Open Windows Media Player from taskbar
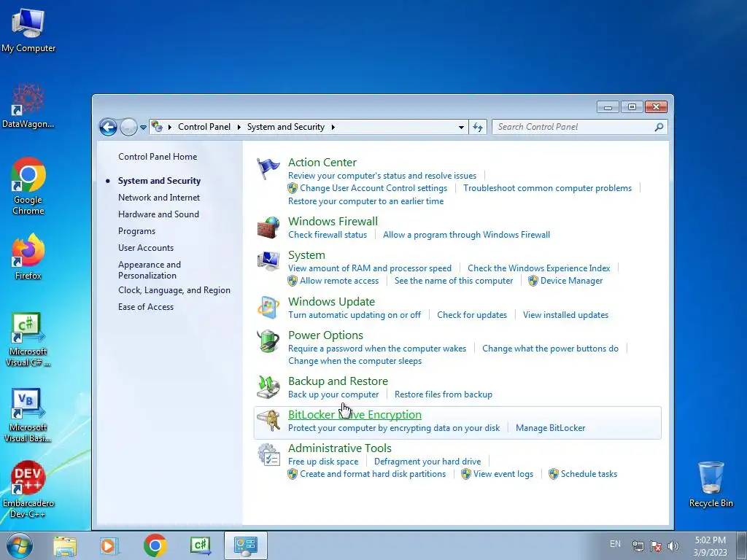 click(x=109, y=545)
